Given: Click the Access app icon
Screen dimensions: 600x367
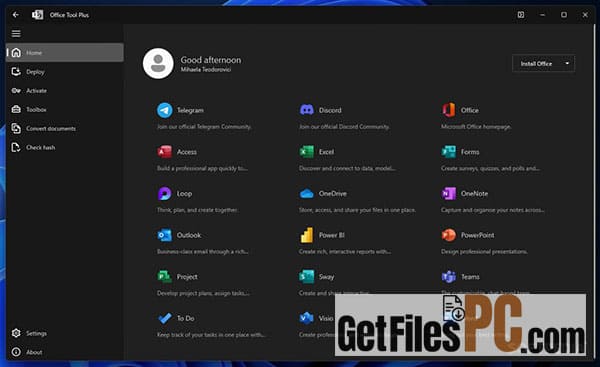Looking at the screenshot, I should [x=165, y=152].
